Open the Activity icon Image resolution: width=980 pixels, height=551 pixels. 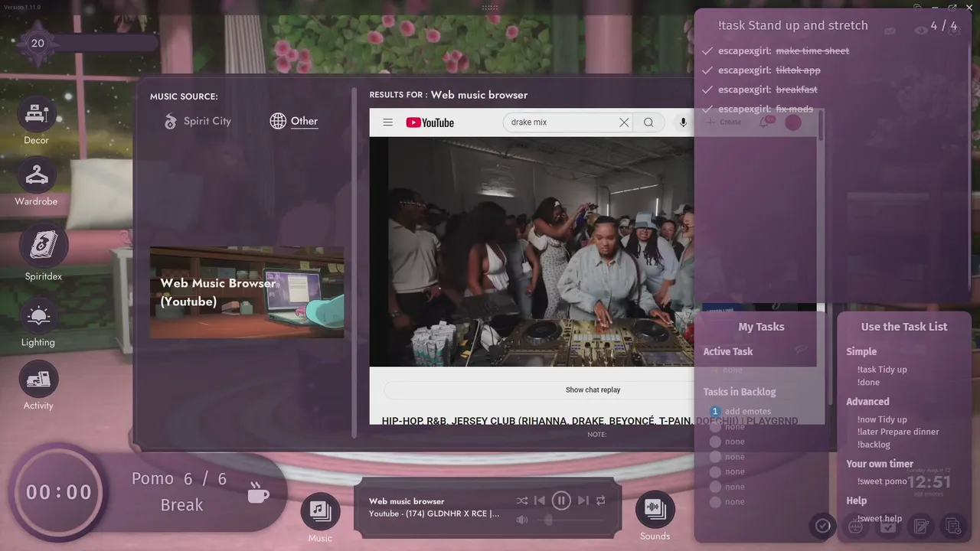38,380
